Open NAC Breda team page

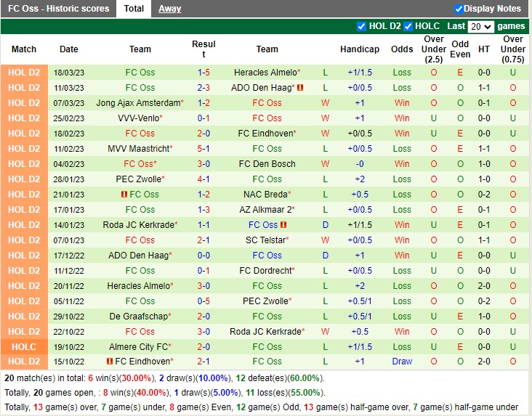[265, 195]
